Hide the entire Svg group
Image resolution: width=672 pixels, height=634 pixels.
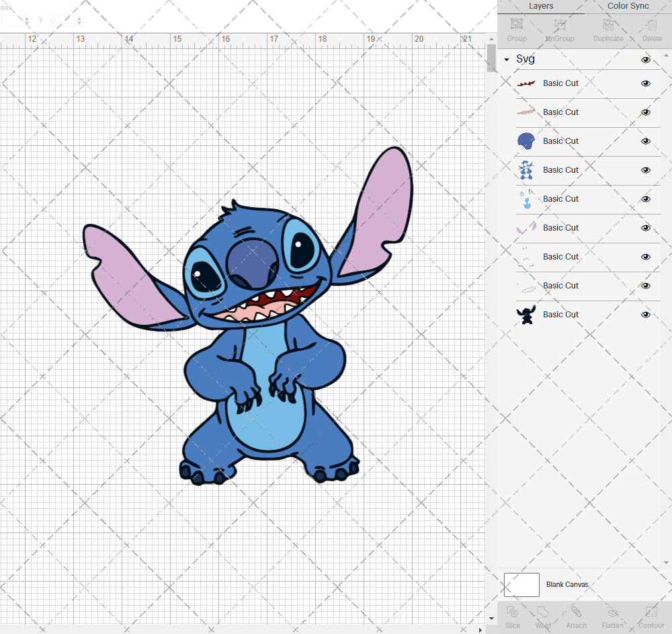pyautogui.click(x=645, y=60)
